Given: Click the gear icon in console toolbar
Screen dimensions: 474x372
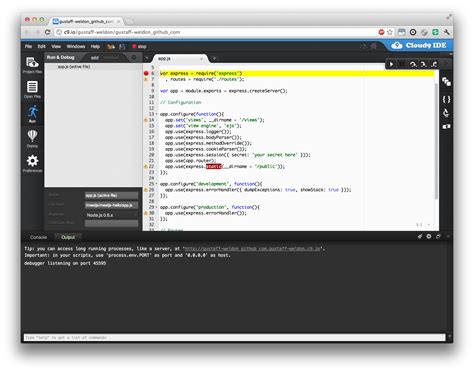Looking at the screenshot, I should (429, 236).
